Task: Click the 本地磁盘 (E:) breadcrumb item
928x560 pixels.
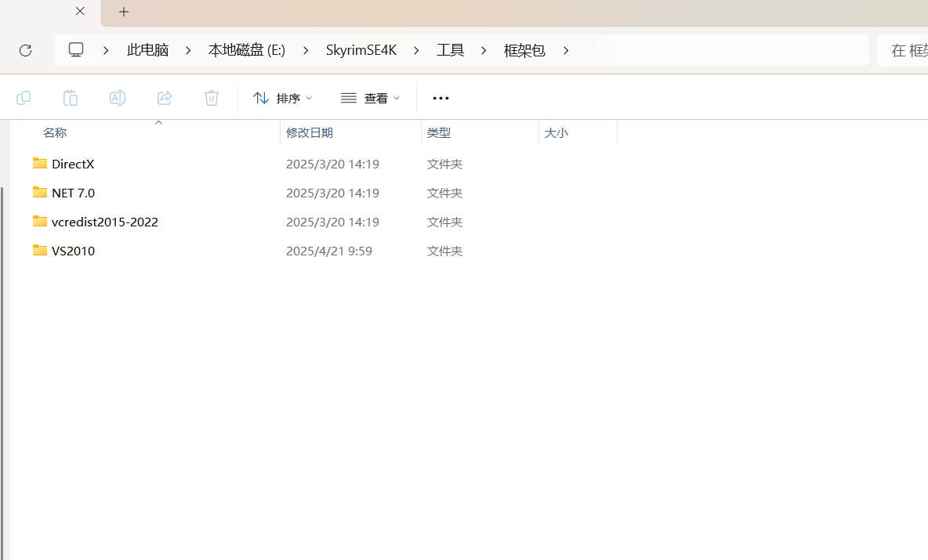Action: [x=246, y=49]
